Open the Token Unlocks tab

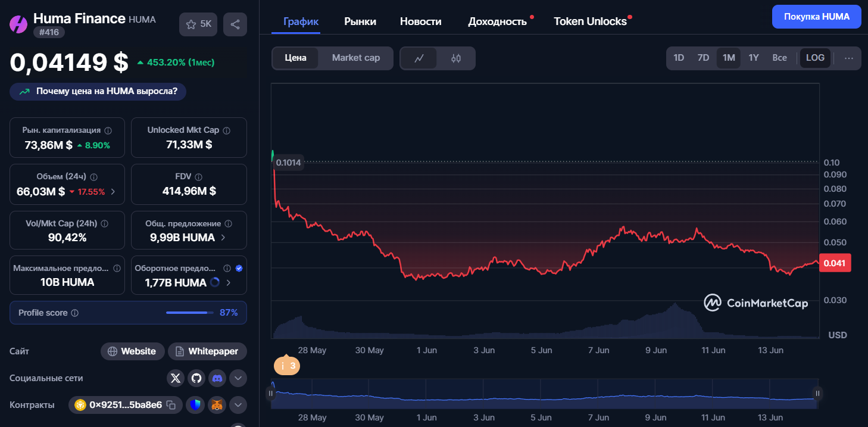591,21
